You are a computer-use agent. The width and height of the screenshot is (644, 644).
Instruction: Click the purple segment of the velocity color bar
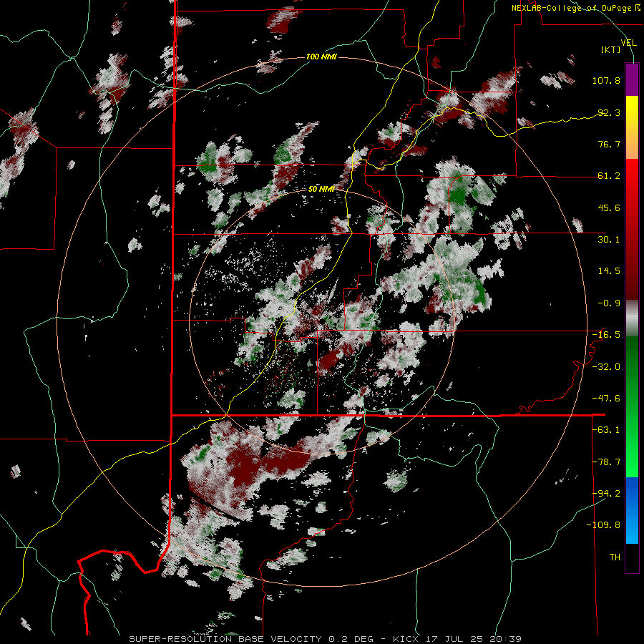pos(632,79)
